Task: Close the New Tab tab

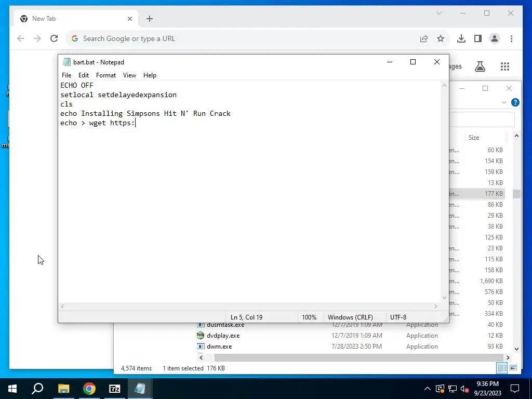Action: [129, 19]
